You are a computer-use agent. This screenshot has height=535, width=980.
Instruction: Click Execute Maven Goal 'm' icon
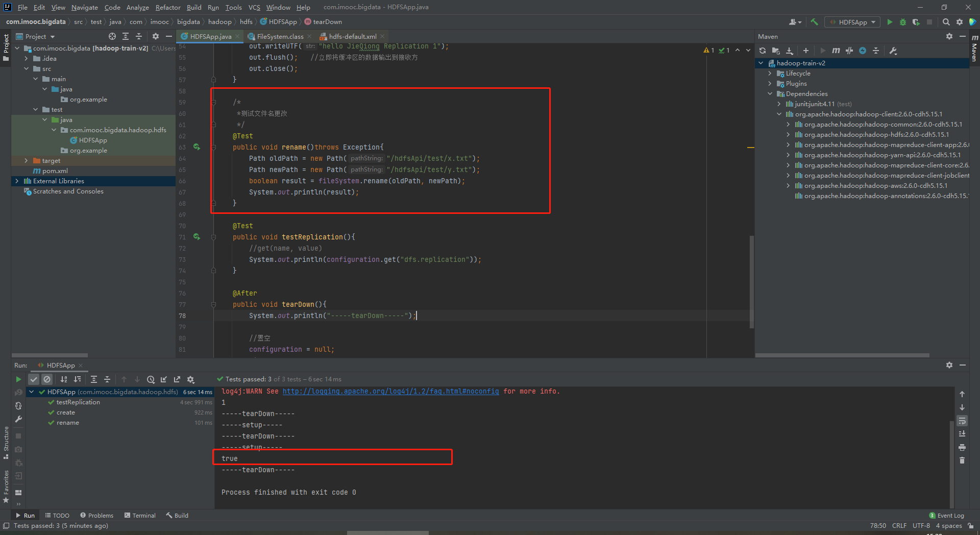(836, 51)
